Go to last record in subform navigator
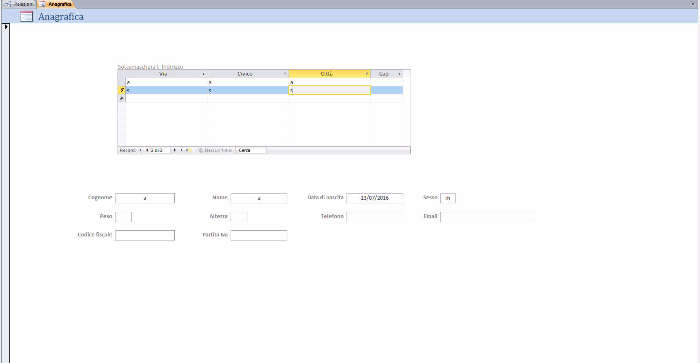700x363 pixels. point(181,150)
